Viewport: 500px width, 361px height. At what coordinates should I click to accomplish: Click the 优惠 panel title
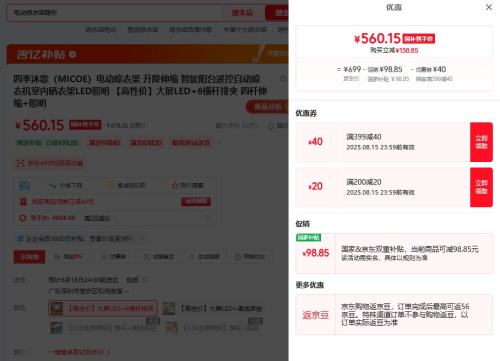coord(394,7)
